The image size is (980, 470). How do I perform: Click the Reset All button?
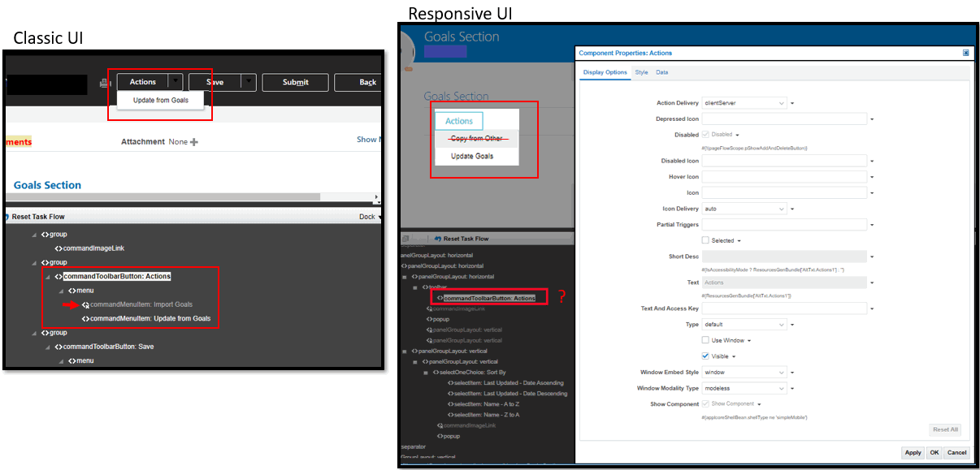tap(945, 429)
